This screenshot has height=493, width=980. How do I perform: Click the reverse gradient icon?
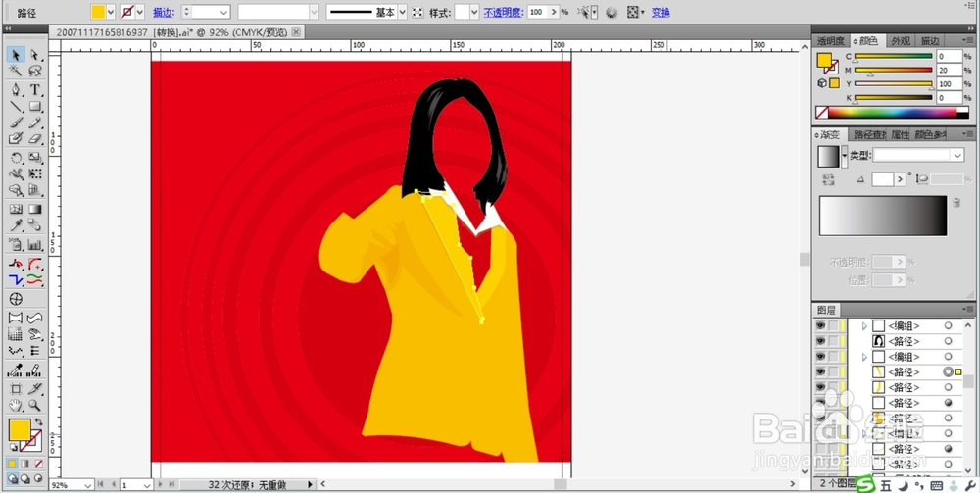(829, 179)
